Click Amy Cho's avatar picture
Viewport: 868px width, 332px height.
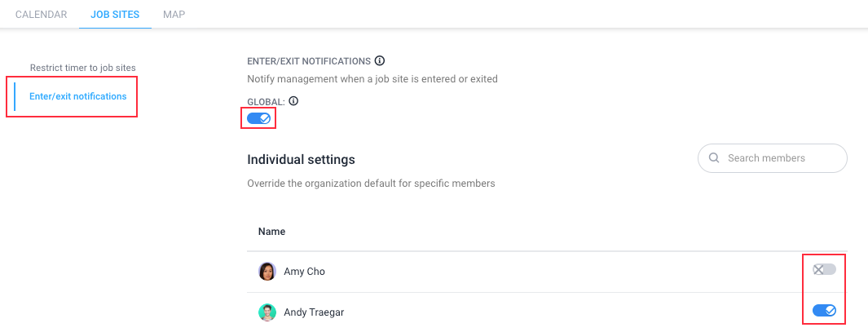267,272
